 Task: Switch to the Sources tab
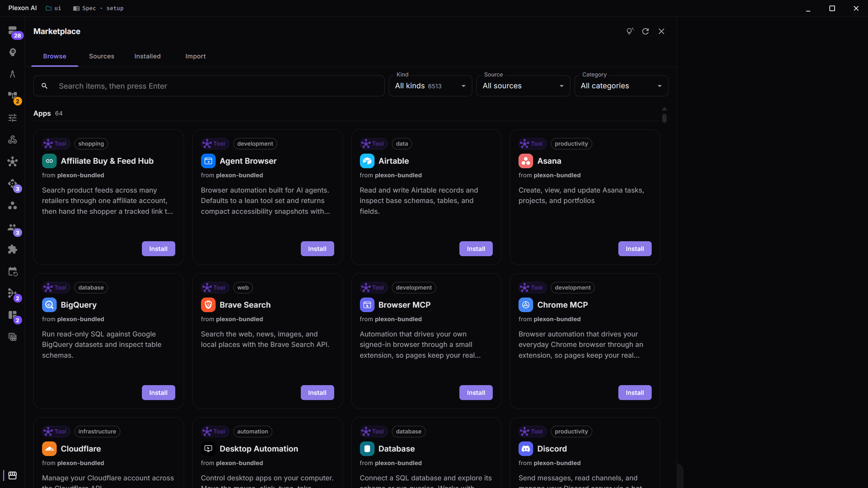tap(102, 56)
